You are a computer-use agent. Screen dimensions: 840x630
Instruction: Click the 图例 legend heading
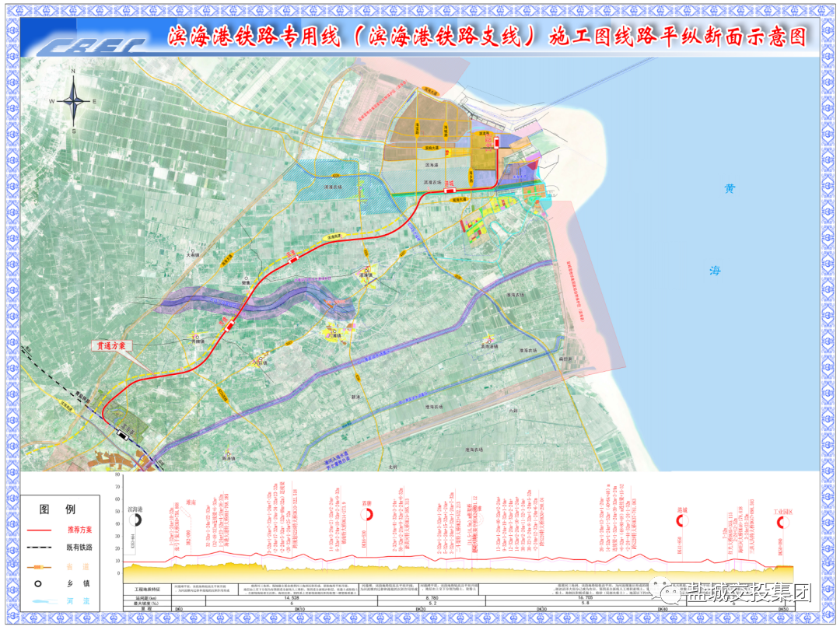pos(58,509)
